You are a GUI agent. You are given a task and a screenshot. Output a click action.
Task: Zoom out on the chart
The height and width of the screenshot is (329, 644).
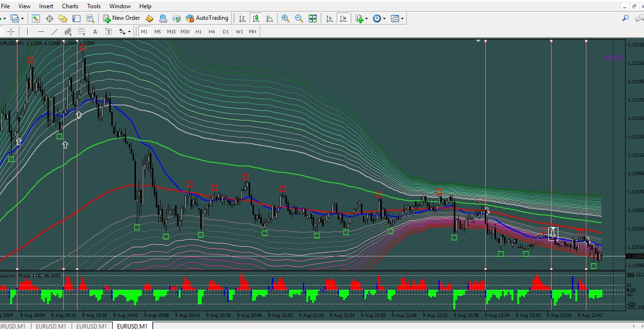tap(299, 18)
